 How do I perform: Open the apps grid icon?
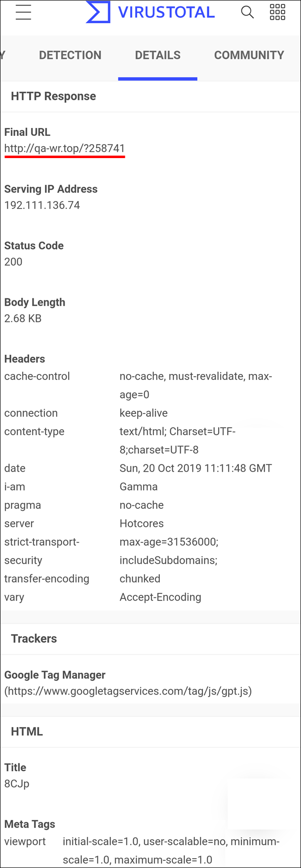(277, 12)
